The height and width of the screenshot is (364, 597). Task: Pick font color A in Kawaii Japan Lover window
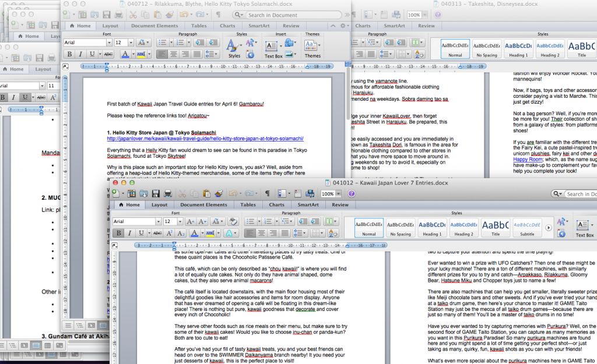[x=194, y=233]
